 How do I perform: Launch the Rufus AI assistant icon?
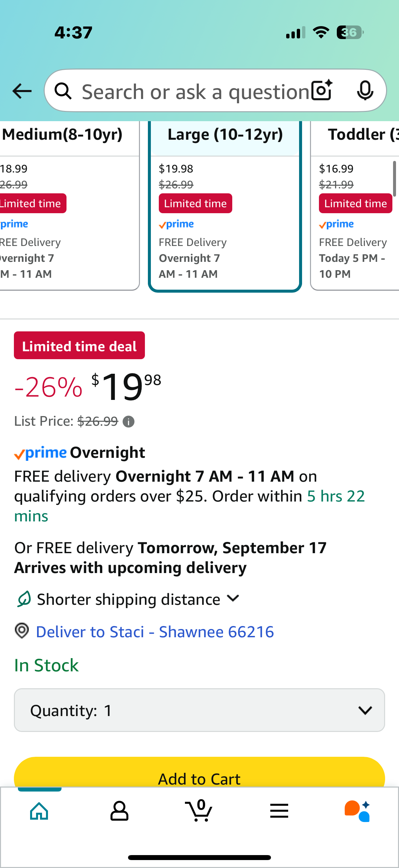click(x=358, y=811)
